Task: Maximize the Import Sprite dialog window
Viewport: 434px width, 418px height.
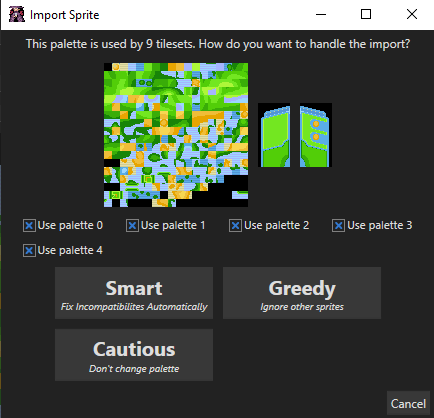Action: pos(366,14)
